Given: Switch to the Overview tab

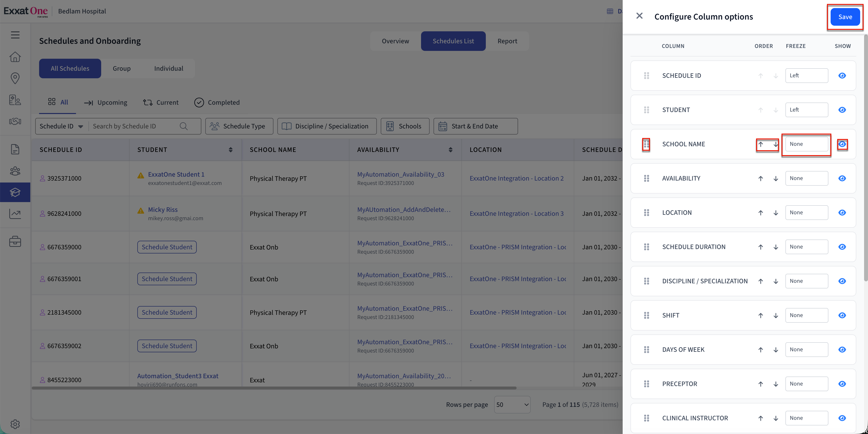Looking at the screenshot, I should pos(395,41).
